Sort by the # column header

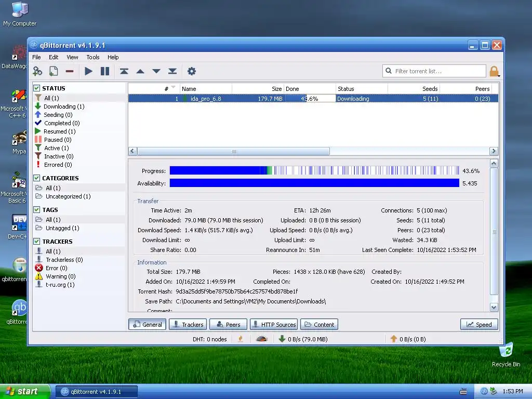(x=154, y=89)
